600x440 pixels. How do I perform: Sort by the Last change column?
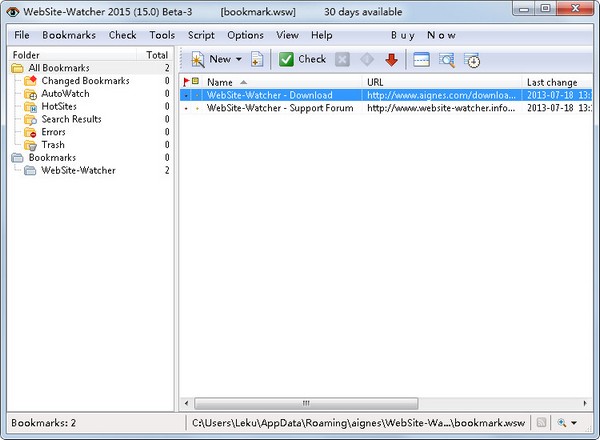[x=557, y=82]
